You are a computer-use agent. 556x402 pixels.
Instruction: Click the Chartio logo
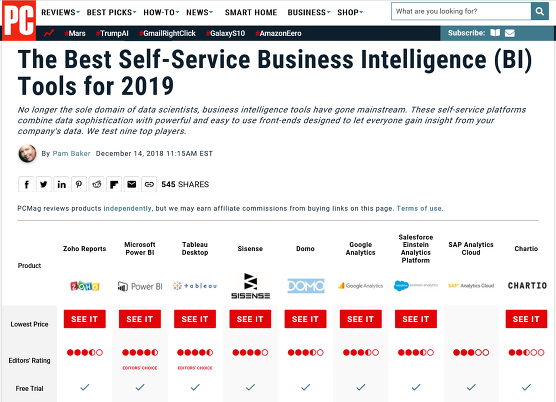point(527,286)
